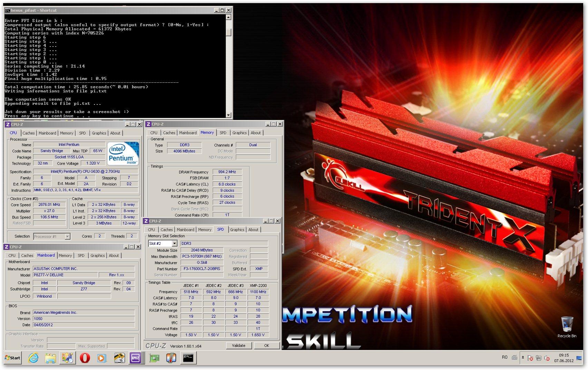
Task: Click the Z icon in Memory window title
Action: (x=148, y=124)
